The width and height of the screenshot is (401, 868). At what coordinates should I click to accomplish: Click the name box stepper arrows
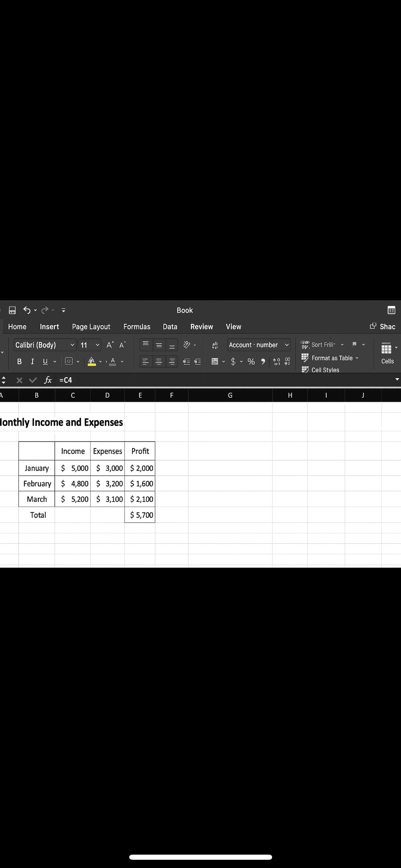pyautogui.click(x=4, y=380)
